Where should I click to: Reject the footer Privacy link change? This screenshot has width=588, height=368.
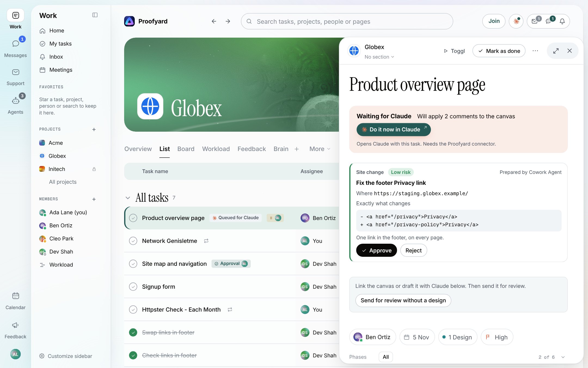point(414,250)
